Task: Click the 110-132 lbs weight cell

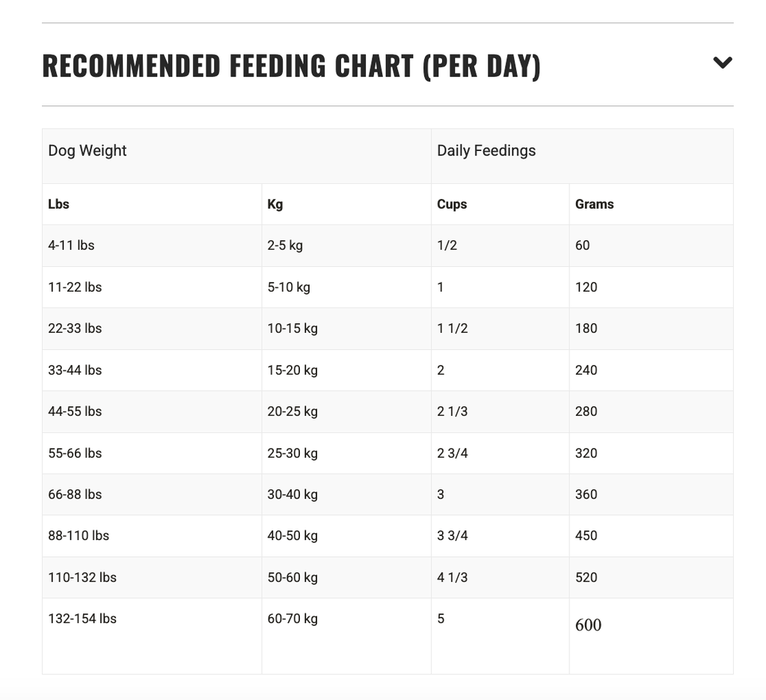Action: click(82, 577)
